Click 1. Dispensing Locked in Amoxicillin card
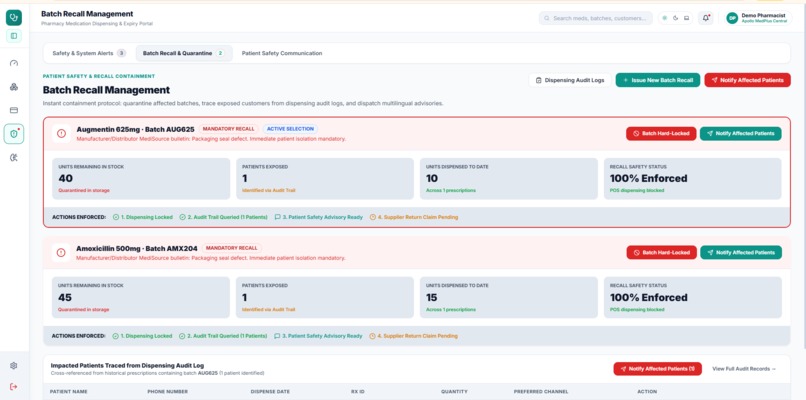 142,336
